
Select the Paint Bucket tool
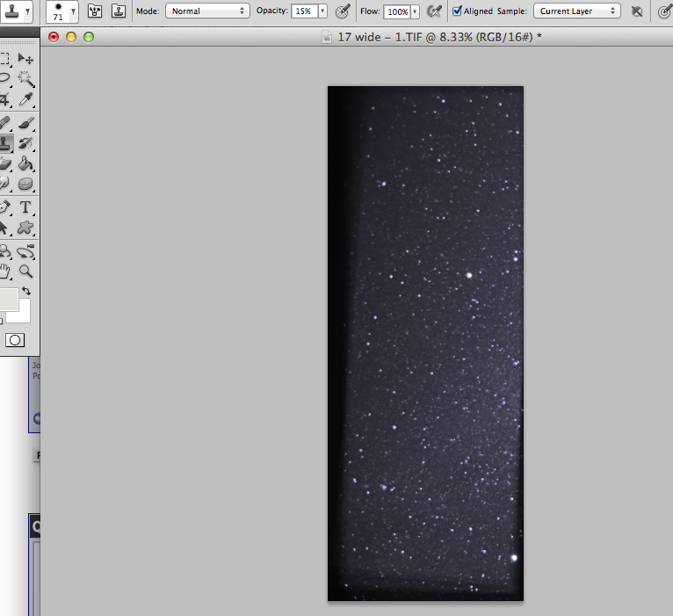pos(25,164)
